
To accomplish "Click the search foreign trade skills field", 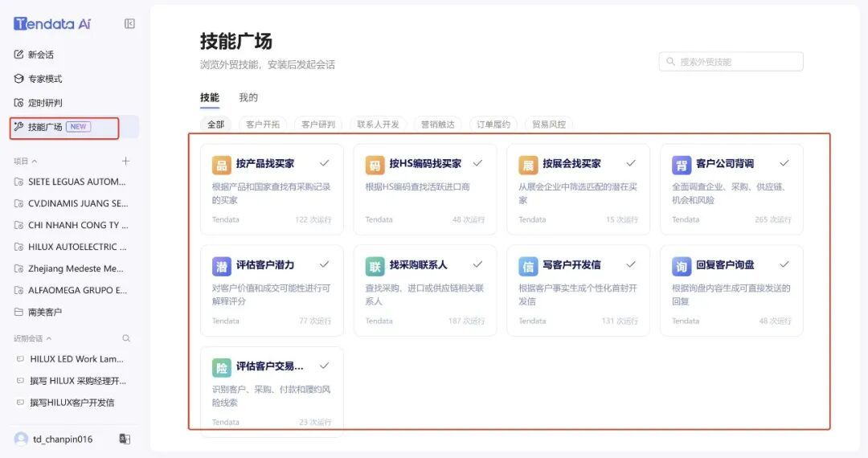I will (731, 61).
